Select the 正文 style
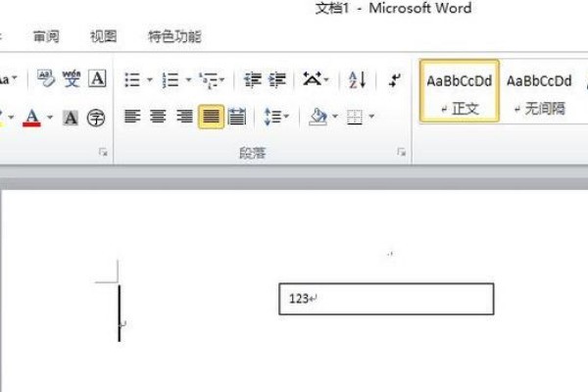Image resolution: width=588 pixels, height=392 pixels. 460,91
